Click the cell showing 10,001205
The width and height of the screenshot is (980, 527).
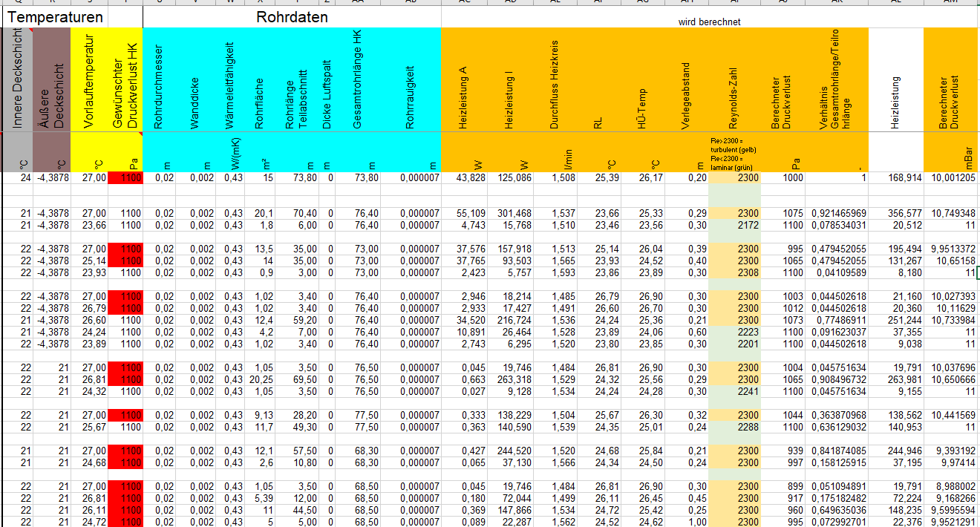coord(951,177)
